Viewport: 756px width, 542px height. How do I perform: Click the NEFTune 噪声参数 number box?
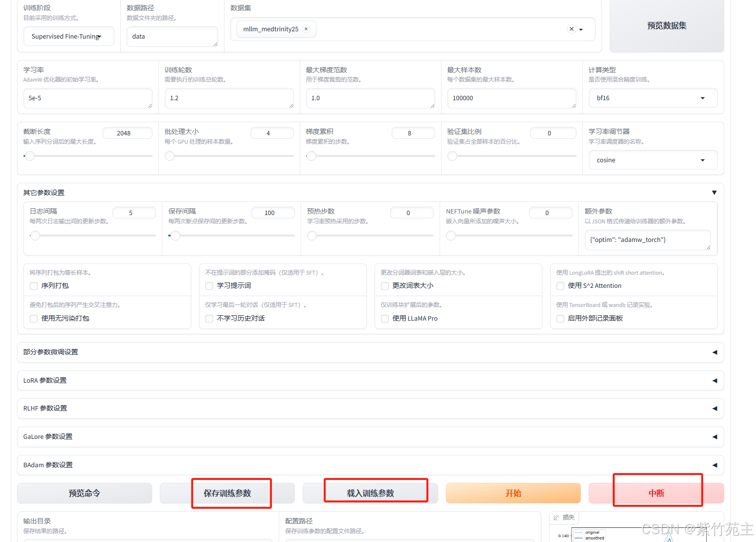(551, 213)
